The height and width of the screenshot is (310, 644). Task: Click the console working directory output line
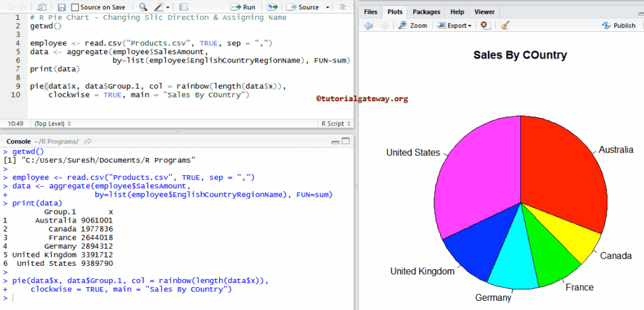[99, 160]
